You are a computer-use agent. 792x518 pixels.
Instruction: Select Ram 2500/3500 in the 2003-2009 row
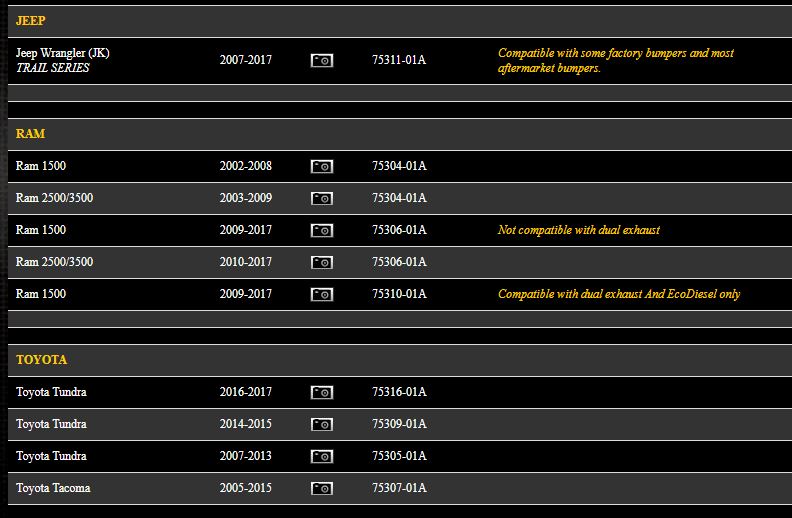[x=55, y=197]
